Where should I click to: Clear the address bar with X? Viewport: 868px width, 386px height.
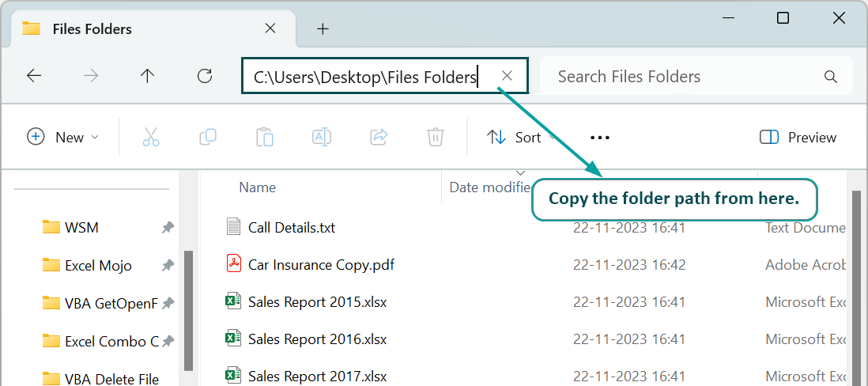coord(507,76)
